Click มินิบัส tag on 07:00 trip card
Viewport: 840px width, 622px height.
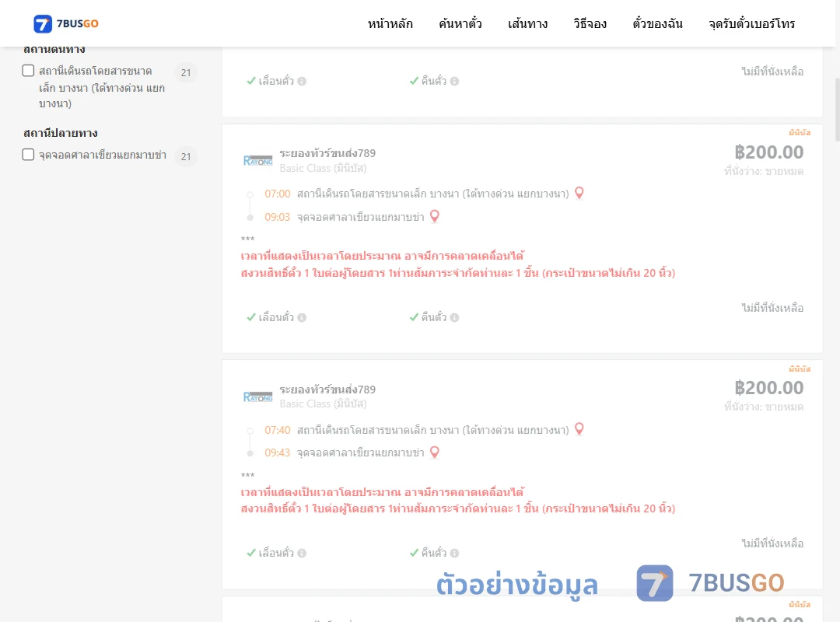pos(800,132)
